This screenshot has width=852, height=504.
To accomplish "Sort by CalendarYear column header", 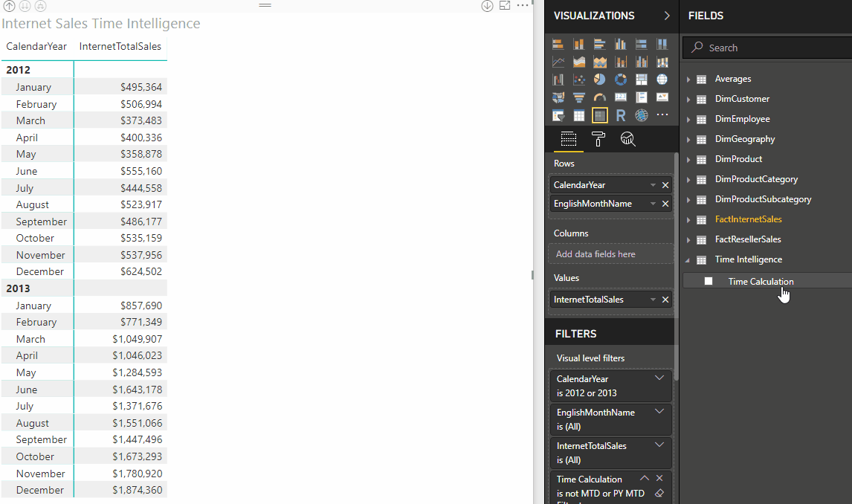I will point(36,47).
